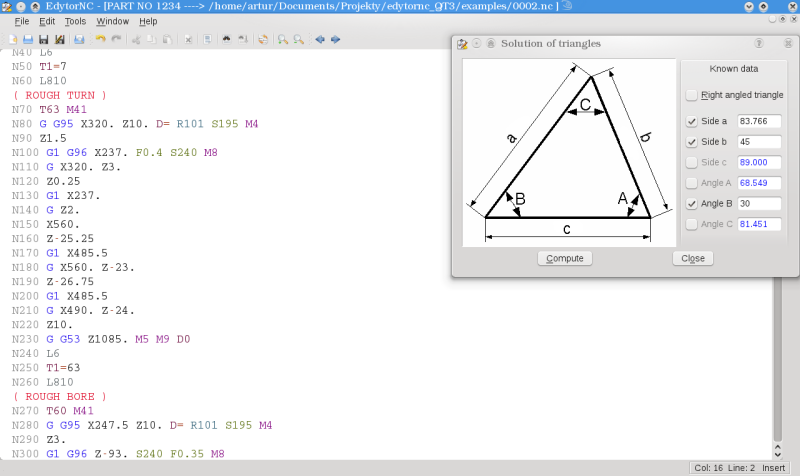Screen dimensions: 800x476
Task: Toggle the Angle C checkbox
Action: point(691,224)
